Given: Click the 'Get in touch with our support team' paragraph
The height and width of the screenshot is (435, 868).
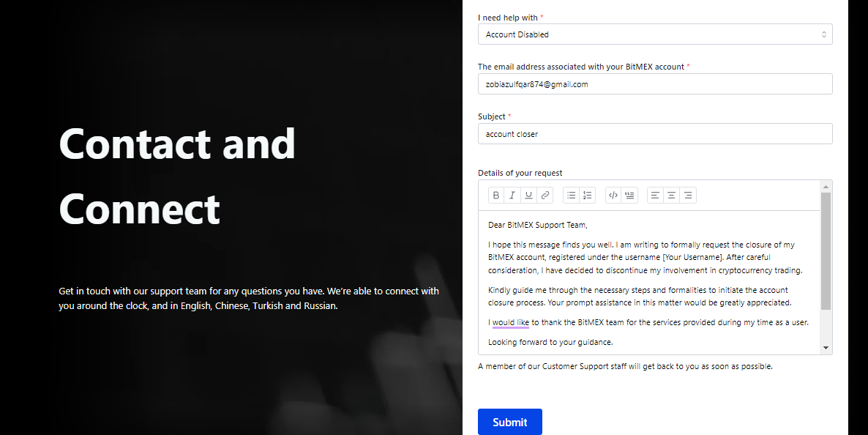Looking at the screenshot, I should coord(249,298).
